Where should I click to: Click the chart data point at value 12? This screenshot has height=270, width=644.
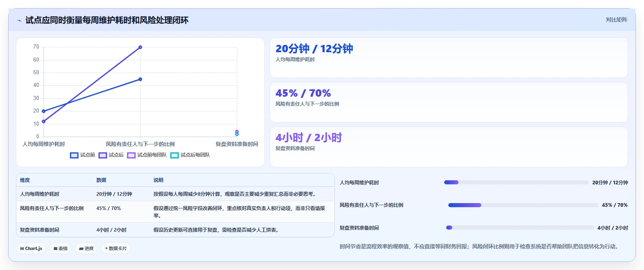pyautogui.click(x=44, y=121)
